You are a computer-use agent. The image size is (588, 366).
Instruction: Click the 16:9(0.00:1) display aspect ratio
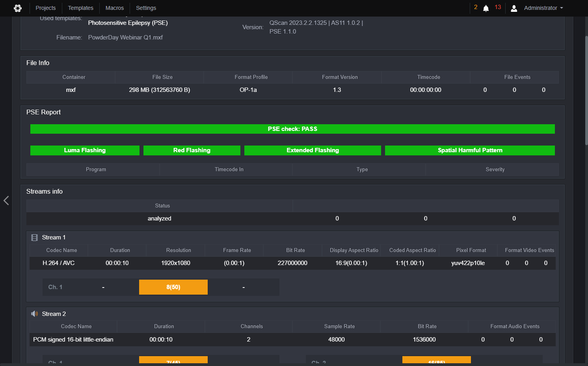pyautogui.click(x=351, y=263)
